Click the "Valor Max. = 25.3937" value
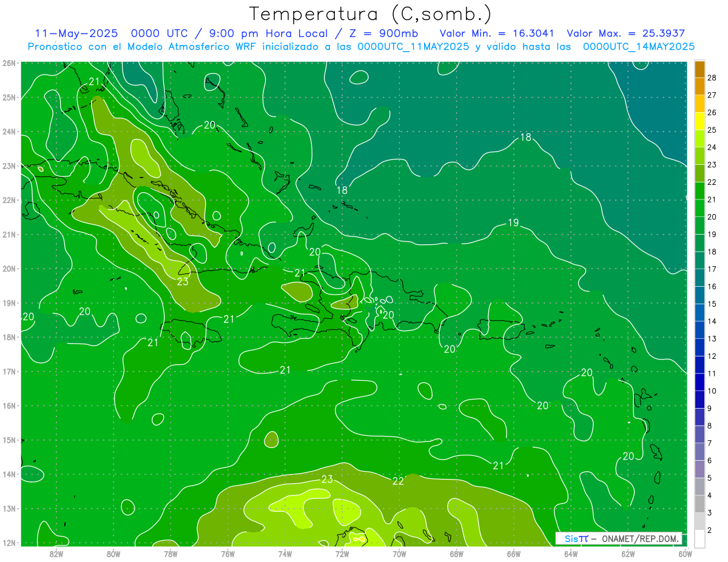 click(x=626, y=33)
